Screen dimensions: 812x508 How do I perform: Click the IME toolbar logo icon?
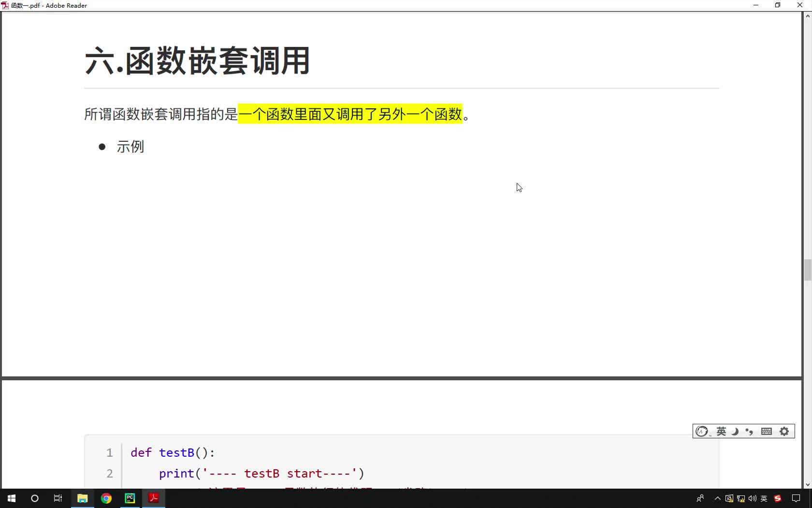pyautogui.click(x=702, y=431)
